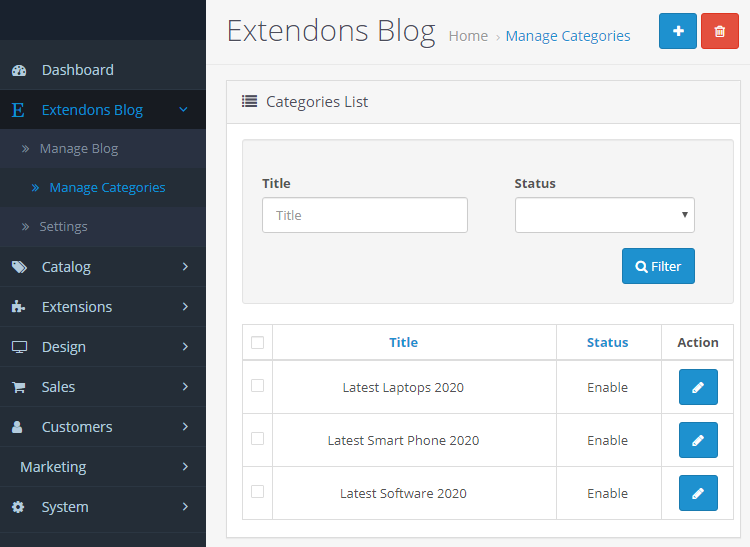
Task: Open the Status filter dropdown
Action: (x=605, y=215)
